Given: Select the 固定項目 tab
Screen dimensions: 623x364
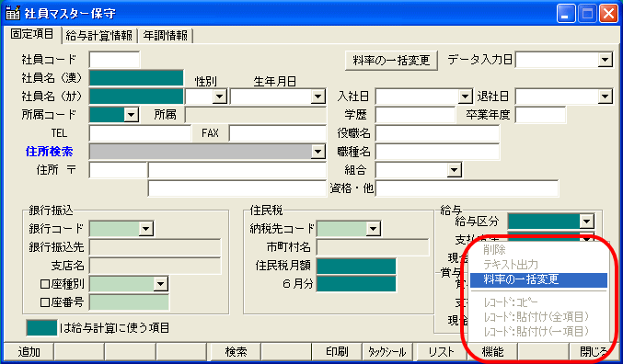Looking at the screenshot, I should coord(32,34).
